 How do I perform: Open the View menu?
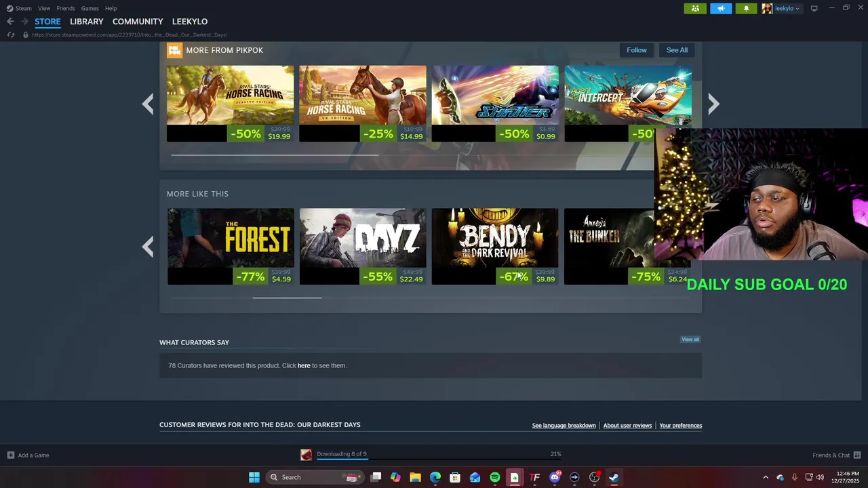coord(44,8)
